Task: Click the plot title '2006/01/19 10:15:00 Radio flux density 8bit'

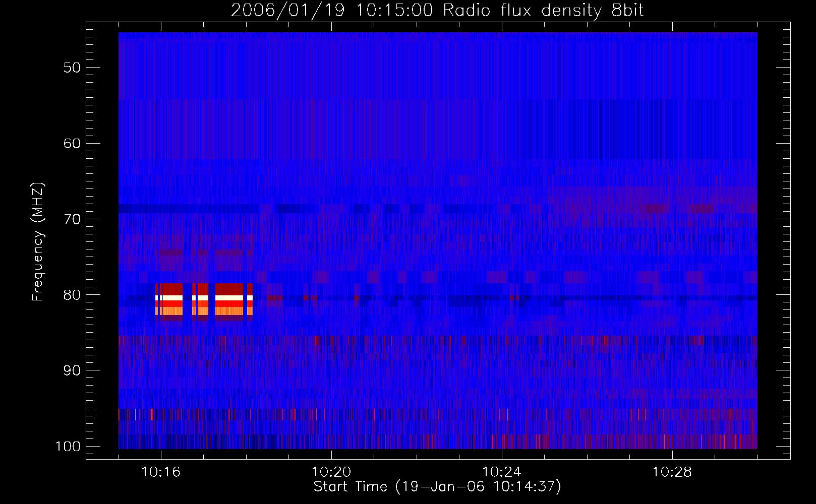Action: point(437,10)
